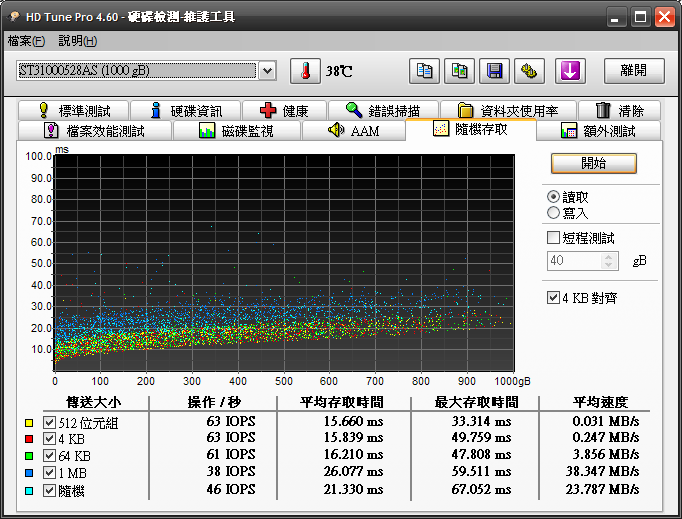Switch to the 磁碟監視 tab
This screenshot has height=519, width=682.
click(x=237, y=131)
